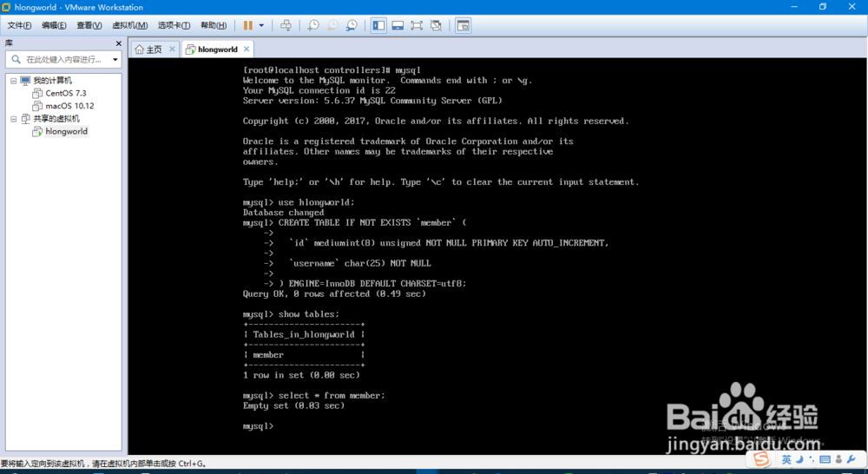
Task: Pause the virtual machine with the orange button
Action: 248,25
